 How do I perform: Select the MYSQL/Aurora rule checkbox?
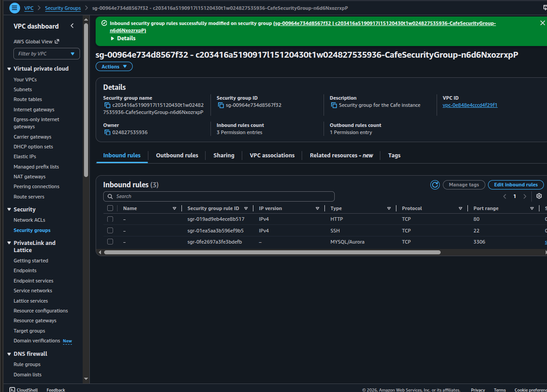pos(110,242)
